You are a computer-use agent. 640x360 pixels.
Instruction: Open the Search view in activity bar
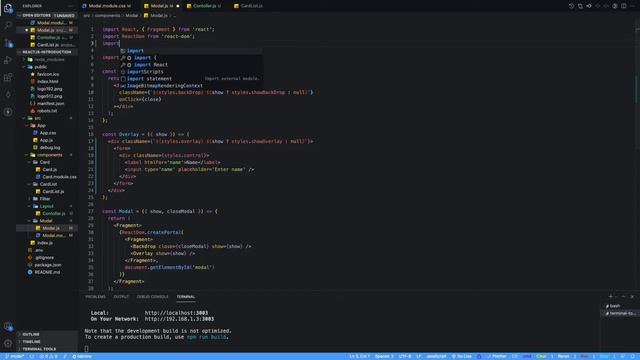8,25
